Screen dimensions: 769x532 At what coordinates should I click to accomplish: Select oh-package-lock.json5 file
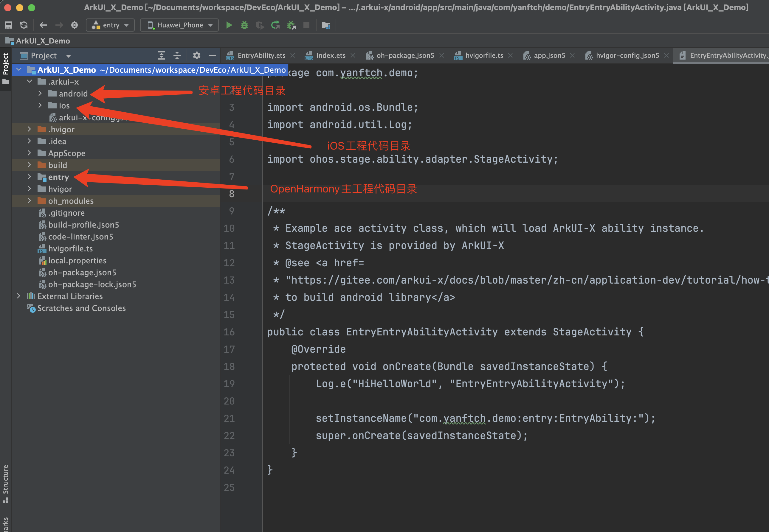click(x=92, y=285)
